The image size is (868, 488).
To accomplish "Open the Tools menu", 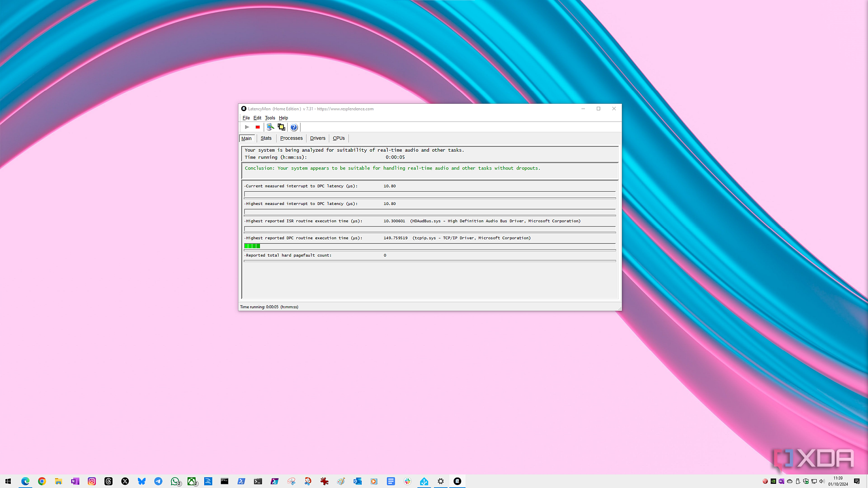I will click(270, 118).
